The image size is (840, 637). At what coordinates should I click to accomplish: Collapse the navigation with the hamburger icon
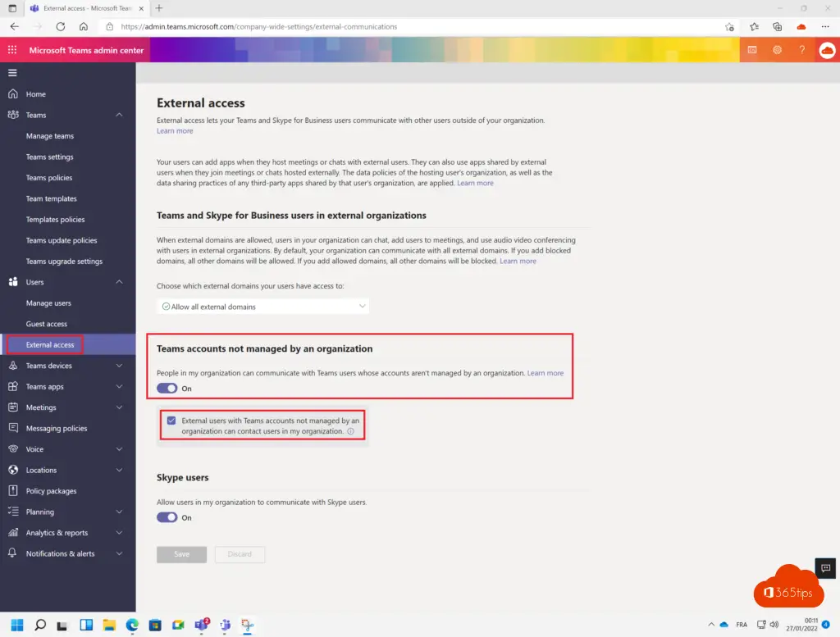12,73
